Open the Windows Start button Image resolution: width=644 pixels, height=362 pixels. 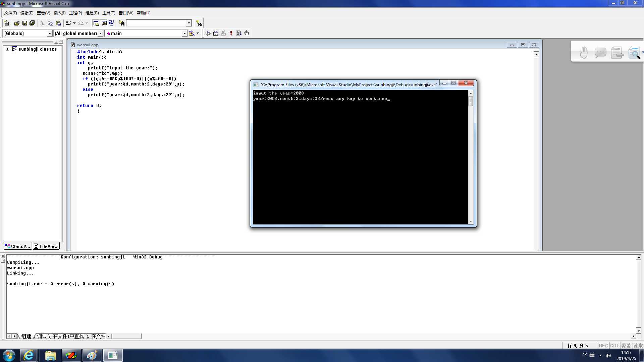pyautogui.click(x=9, y=355)
